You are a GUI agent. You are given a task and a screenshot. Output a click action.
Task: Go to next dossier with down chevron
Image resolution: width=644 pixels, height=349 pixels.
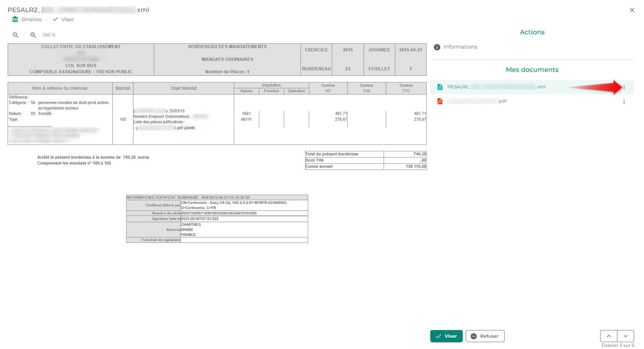[x=625, y=336]
